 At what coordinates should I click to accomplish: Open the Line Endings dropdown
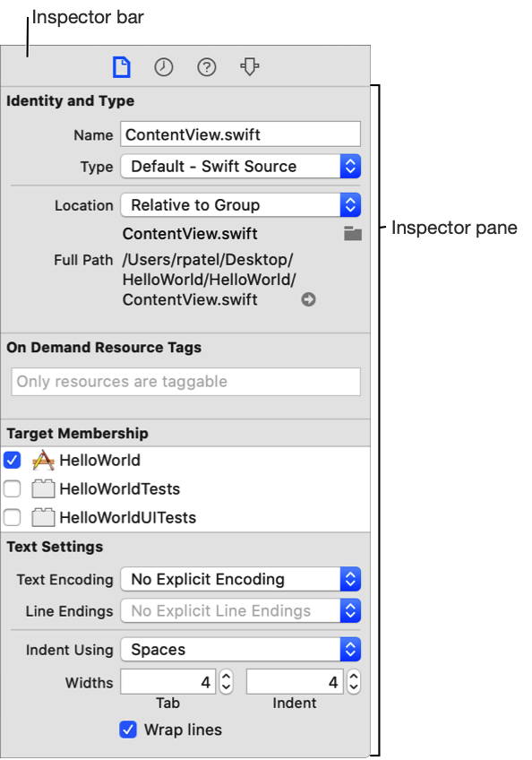point(241,610)
